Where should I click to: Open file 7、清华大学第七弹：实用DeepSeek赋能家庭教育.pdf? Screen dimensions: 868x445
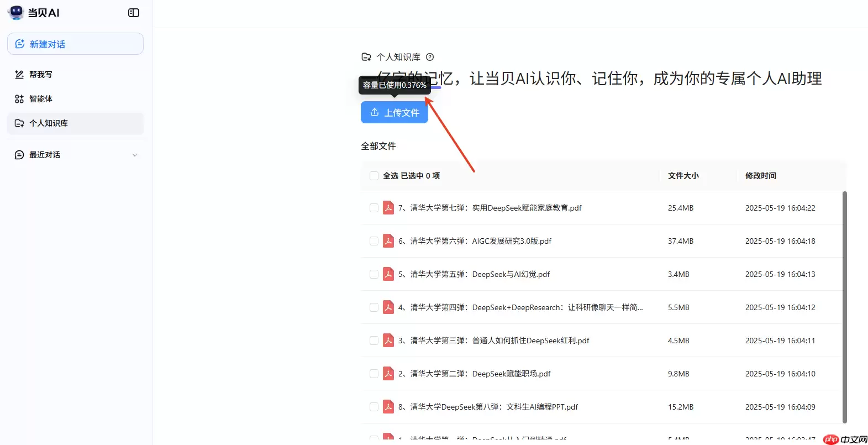[x=490, y=208]
